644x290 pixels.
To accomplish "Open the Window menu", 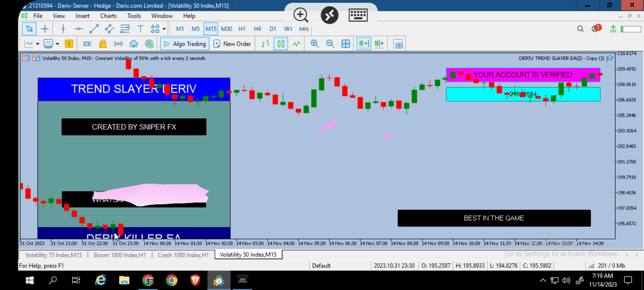I will point(162,16).
